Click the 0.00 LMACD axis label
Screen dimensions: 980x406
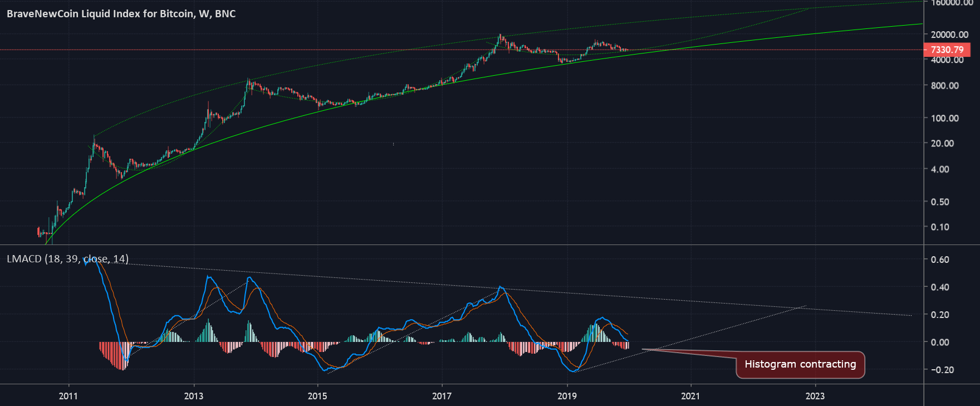[x=940, y=342]
